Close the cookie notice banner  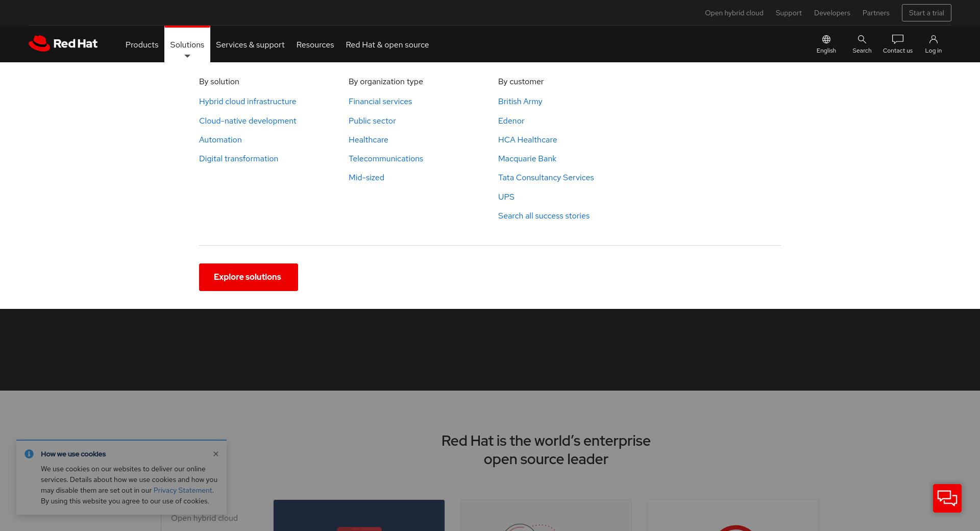pyautogui.click(x=216, y=454)
